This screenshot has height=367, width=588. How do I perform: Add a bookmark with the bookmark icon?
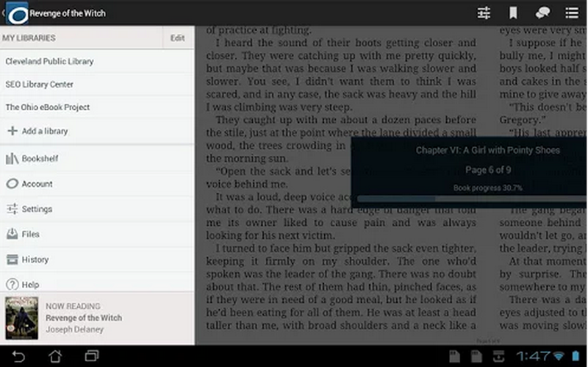[513, 13]
